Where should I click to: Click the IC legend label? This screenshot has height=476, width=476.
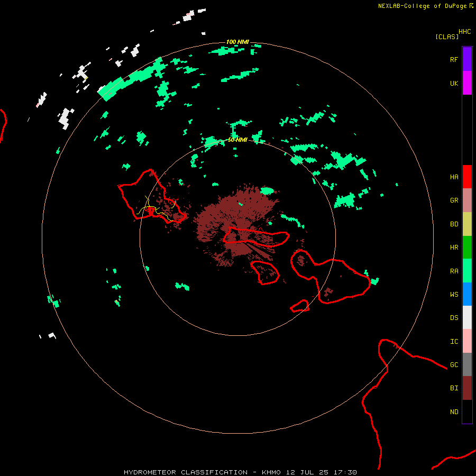454,341
